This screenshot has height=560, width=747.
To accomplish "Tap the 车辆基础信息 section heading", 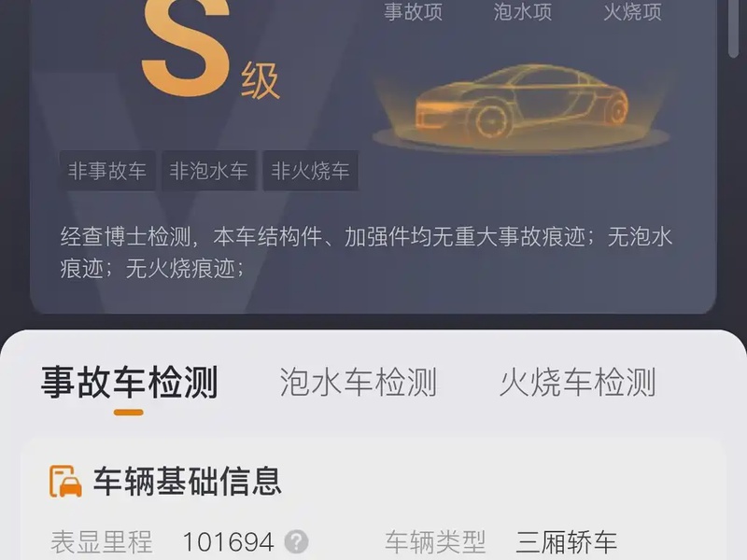I will (x=188, y=482).
